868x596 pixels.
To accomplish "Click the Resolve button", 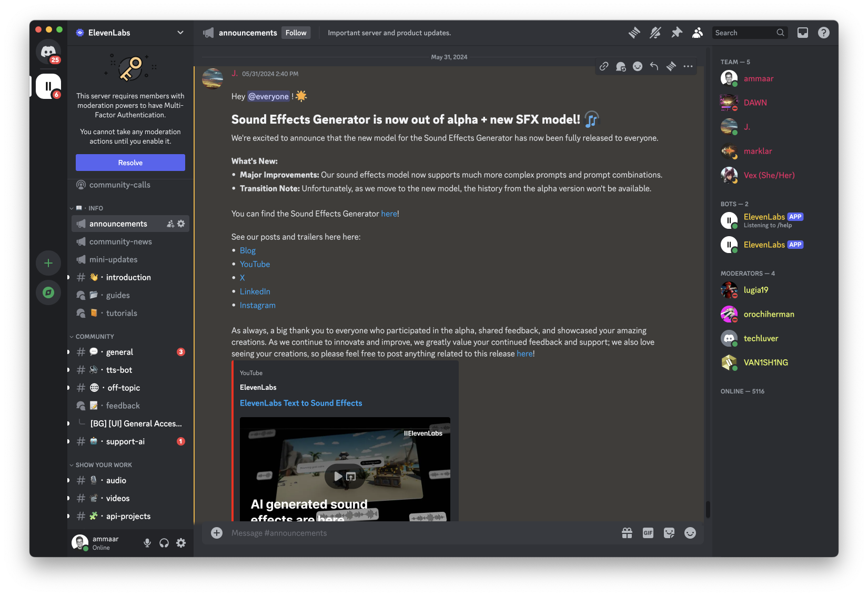I will (x=130, y=163).
